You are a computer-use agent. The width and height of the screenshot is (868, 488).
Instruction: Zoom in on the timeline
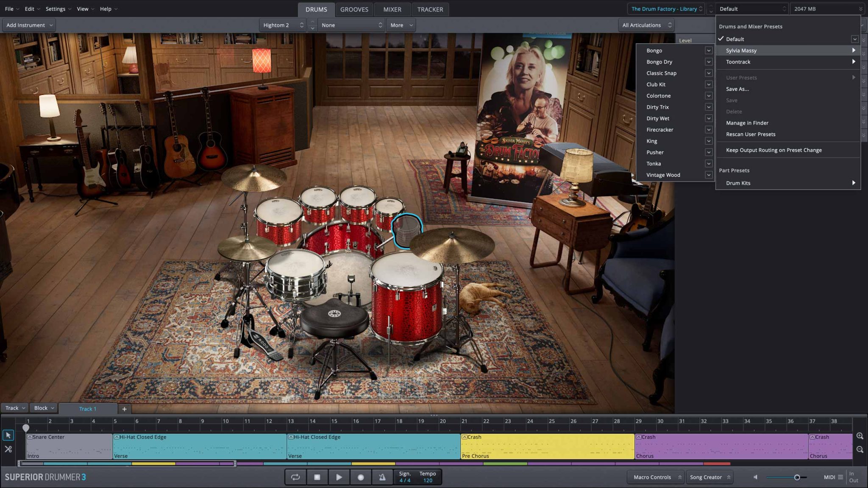(860, 436)
